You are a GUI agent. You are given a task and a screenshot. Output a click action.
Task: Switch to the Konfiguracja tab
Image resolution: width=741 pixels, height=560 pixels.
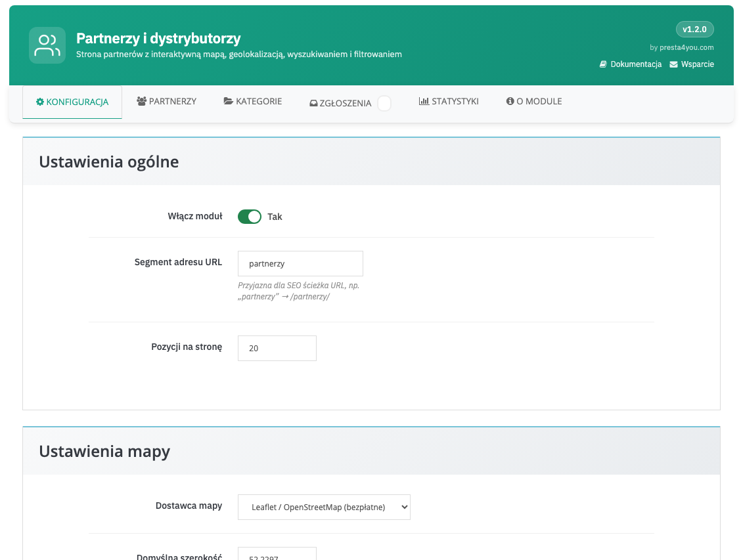(72, 102)
